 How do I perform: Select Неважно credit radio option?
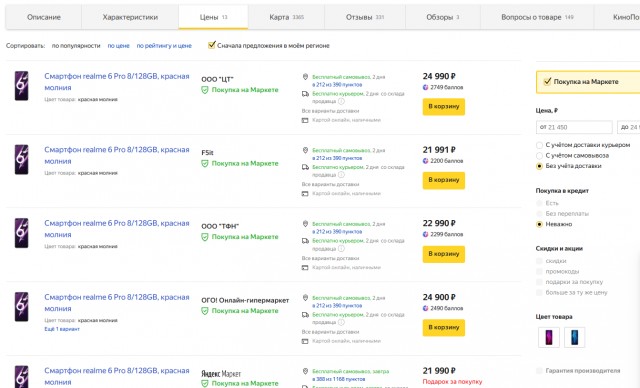tap(539, 224)
